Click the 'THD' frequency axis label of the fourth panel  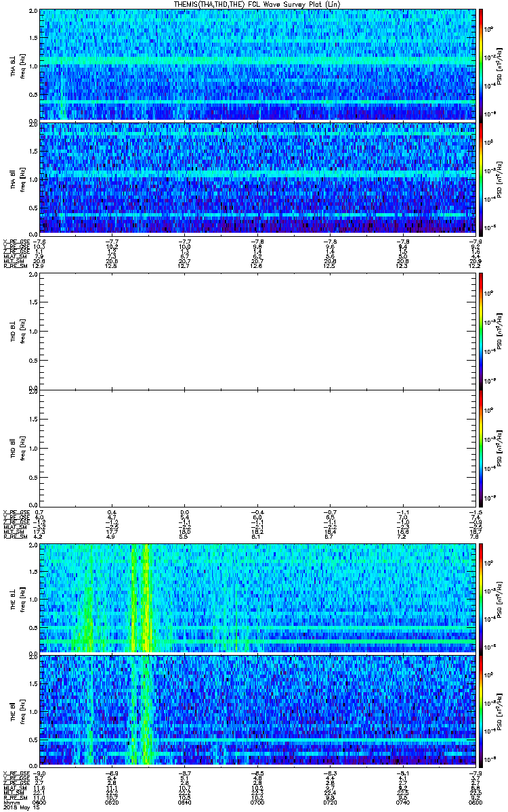(14, 447)
